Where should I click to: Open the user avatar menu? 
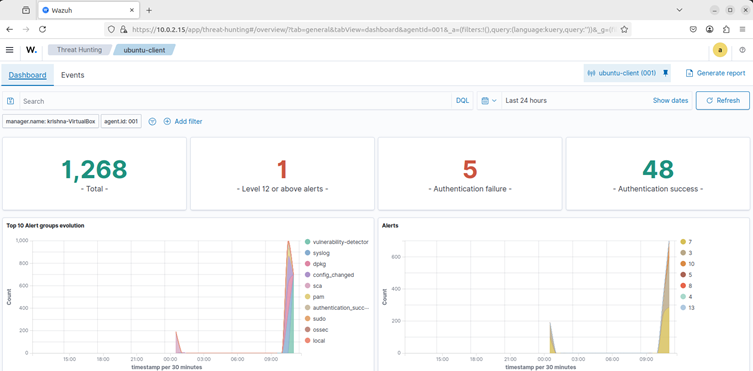[x=720, y=50]
